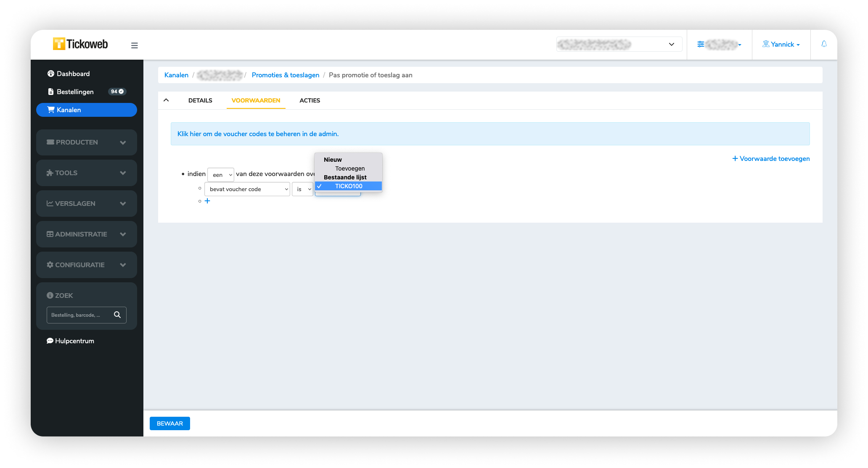The height and width of the screenshot is (468, 868).
Task: Open the 'een' condition dropdown
Action: point(221,175)
